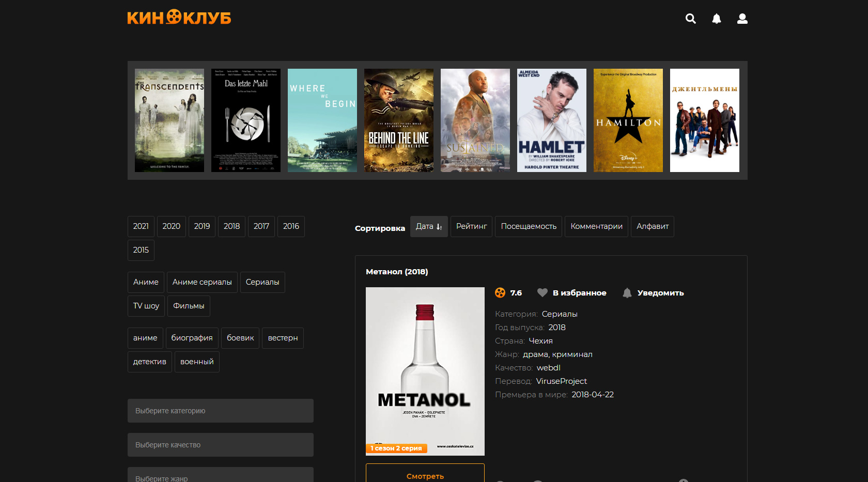
Task: Open the Выберите качество dropdown
Action: coord(221,445)
